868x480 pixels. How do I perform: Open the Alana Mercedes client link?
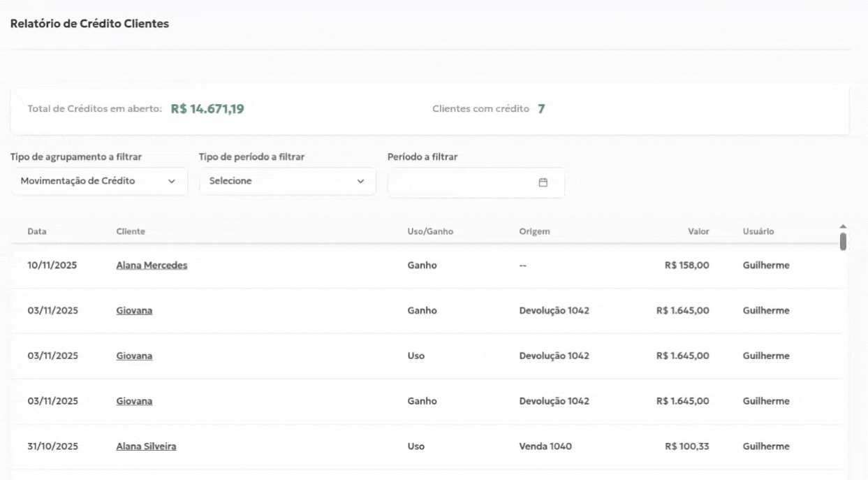pos(152,266)
